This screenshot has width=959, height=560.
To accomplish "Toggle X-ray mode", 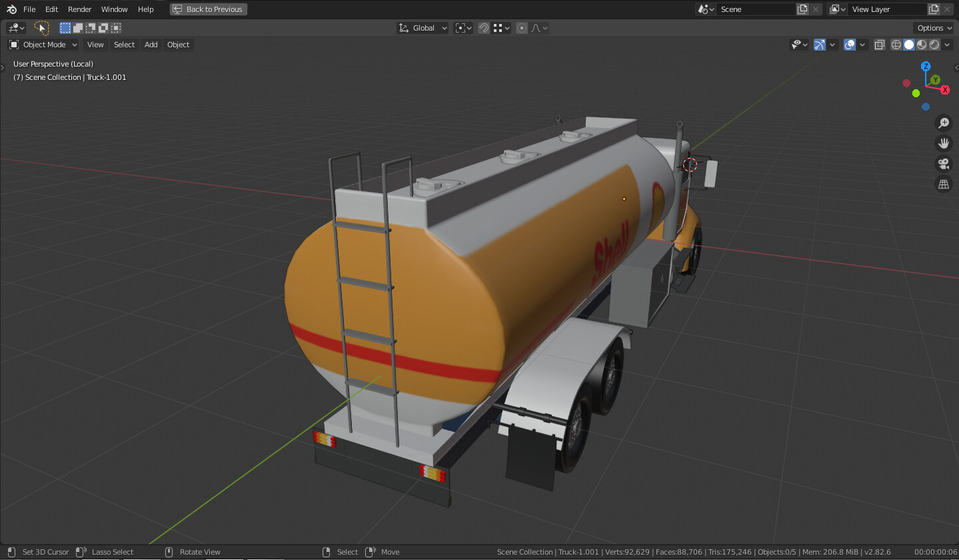I will coord(880,45).
